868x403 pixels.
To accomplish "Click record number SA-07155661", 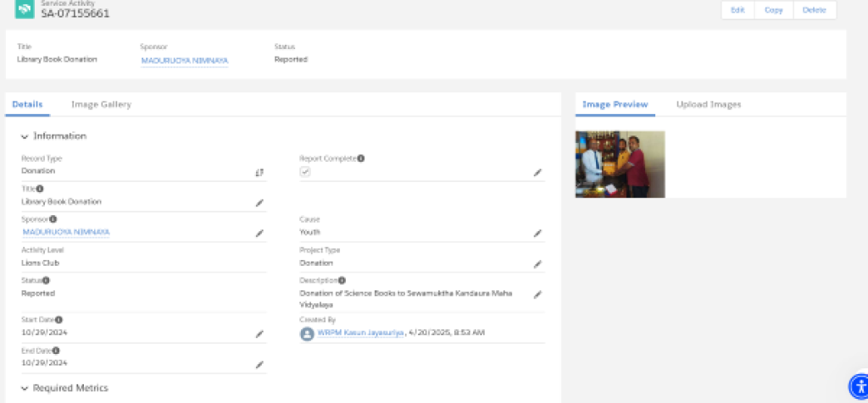I will pos(75,14).
